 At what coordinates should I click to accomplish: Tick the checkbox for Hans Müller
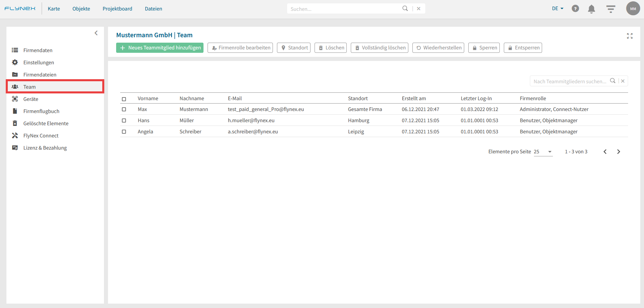pyautogui.click(x=124, y=120)
